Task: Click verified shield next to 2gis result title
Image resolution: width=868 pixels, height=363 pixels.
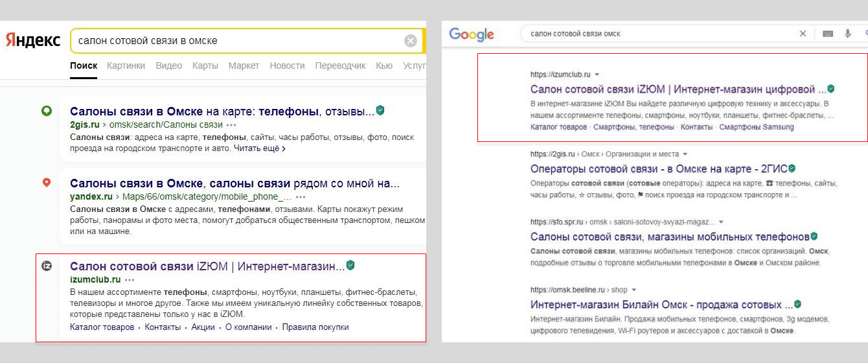Action: (380, 111)
